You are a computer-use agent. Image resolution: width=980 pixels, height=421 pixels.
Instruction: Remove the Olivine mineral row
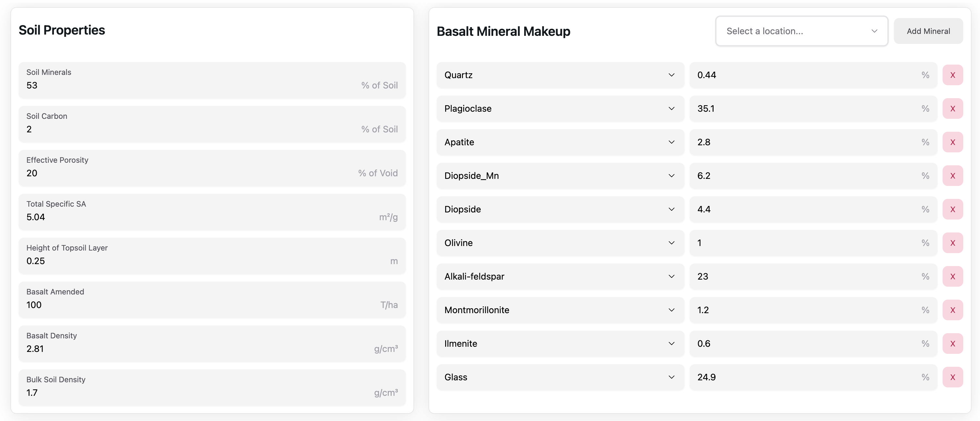[x=952, y=243]
